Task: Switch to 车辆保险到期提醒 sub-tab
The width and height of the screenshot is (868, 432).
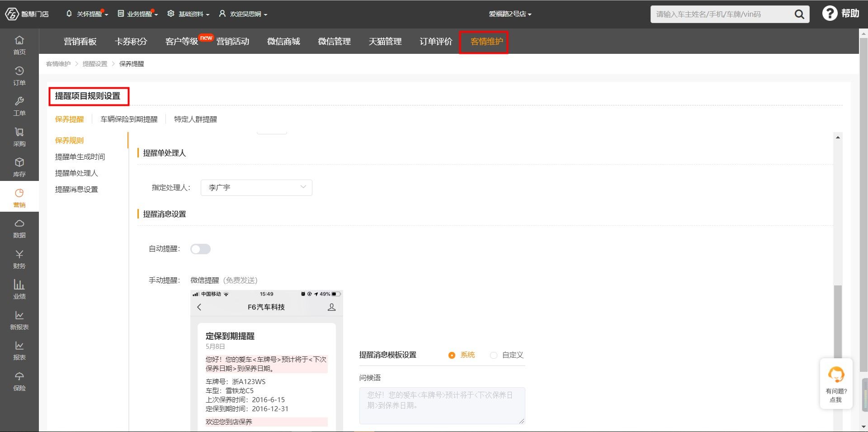Action: [129, 119]
